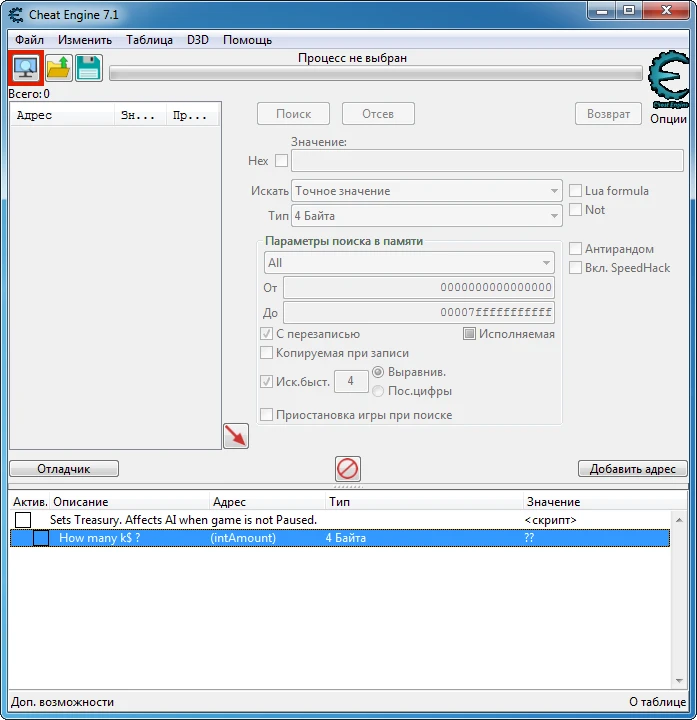Click the Cheat Engine title bar icon
Image resolution: width=697 pixels, height=720 pixels.
[16, 15]
